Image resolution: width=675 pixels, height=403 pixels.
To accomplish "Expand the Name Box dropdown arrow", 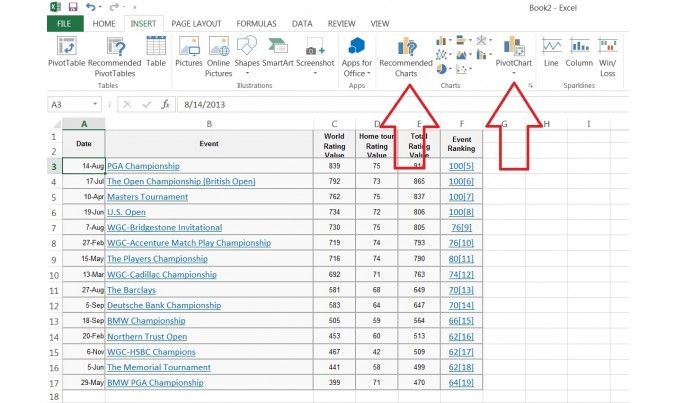I will click(x=95, y=104).
